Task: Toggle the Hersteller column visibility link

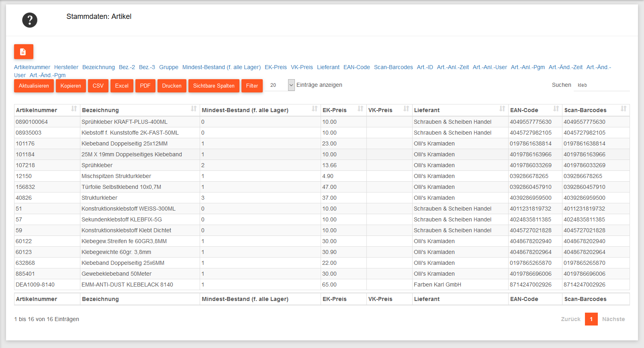Action: (x=66, y=67)
